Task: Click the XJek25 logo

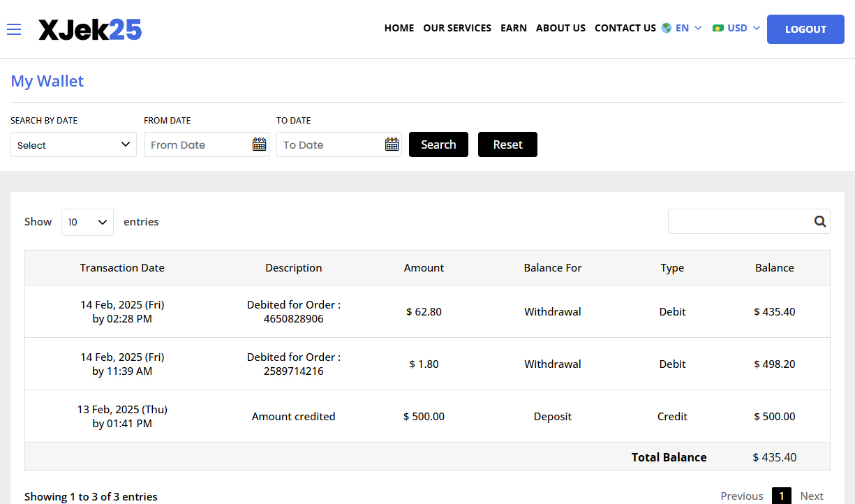Action: tap(90, 29)
